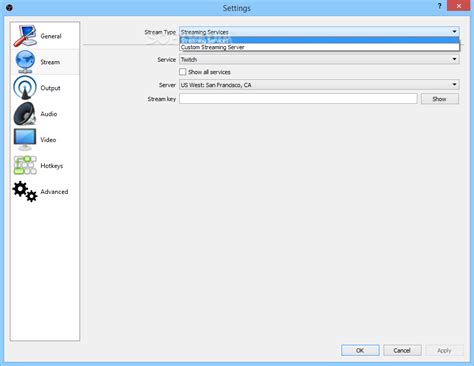
Task: Click the Service label text
Action: [x=166, y=60]
